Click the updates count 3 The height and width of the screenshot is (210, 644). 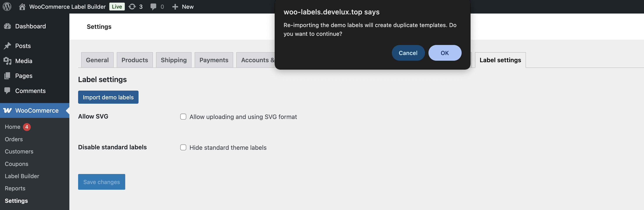coord(141,7)
